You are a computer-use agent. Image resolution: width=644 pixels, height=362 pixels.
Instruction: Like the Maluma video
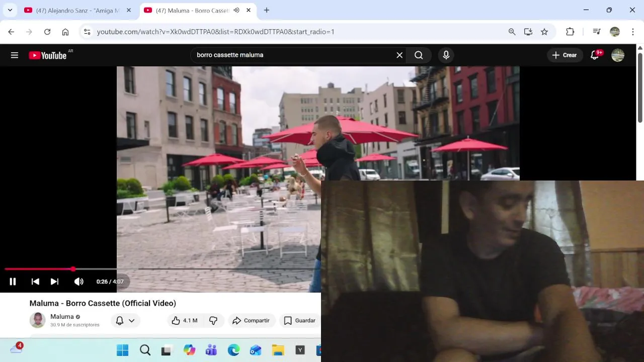[x=185, y=320]
